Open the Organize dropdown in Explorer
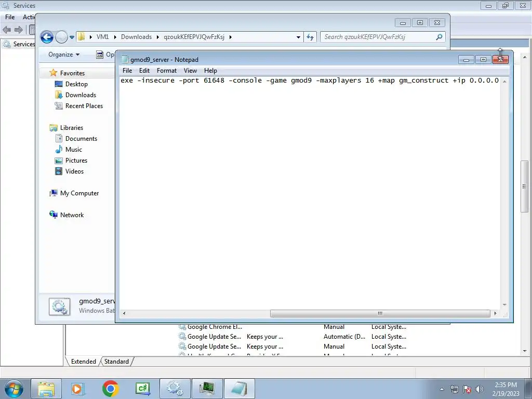 tap(64, 55)
